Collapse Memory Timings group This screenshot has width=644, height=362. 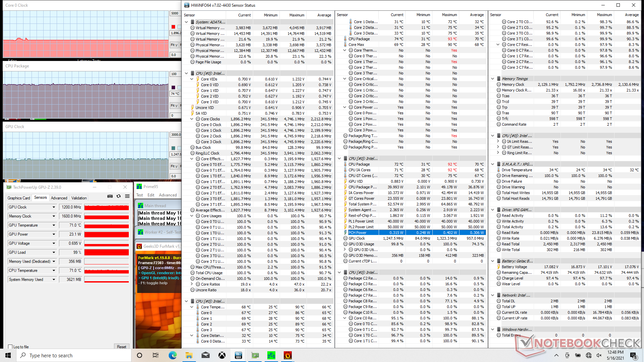pos(493,79)
